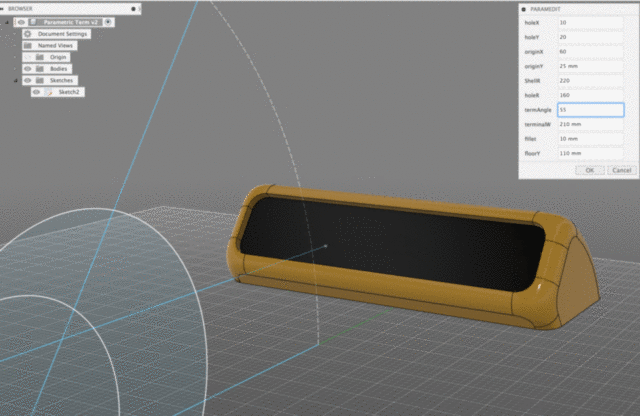
Task: Collapse the Sketches folder node
Action: click(16, 80)
